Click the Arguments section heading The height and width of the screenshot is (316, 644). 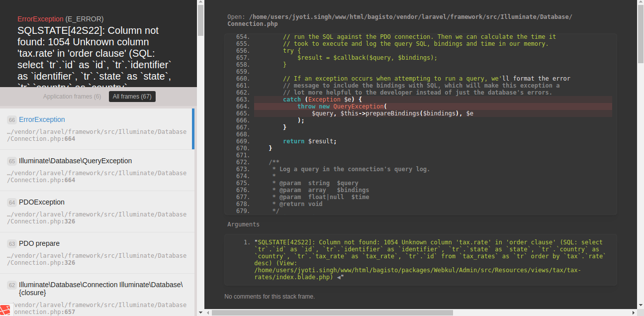pyautogui.click(x=243, y=224)
